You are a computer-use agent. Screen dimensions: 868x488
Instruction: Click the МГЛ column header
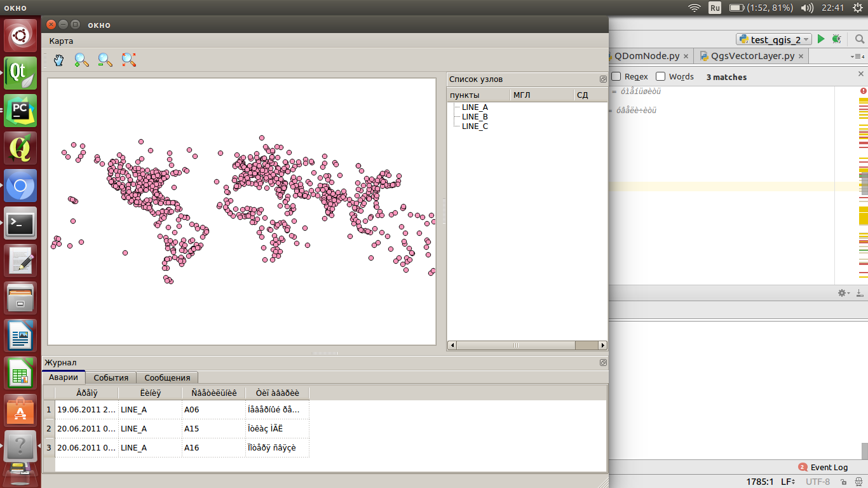522,95
